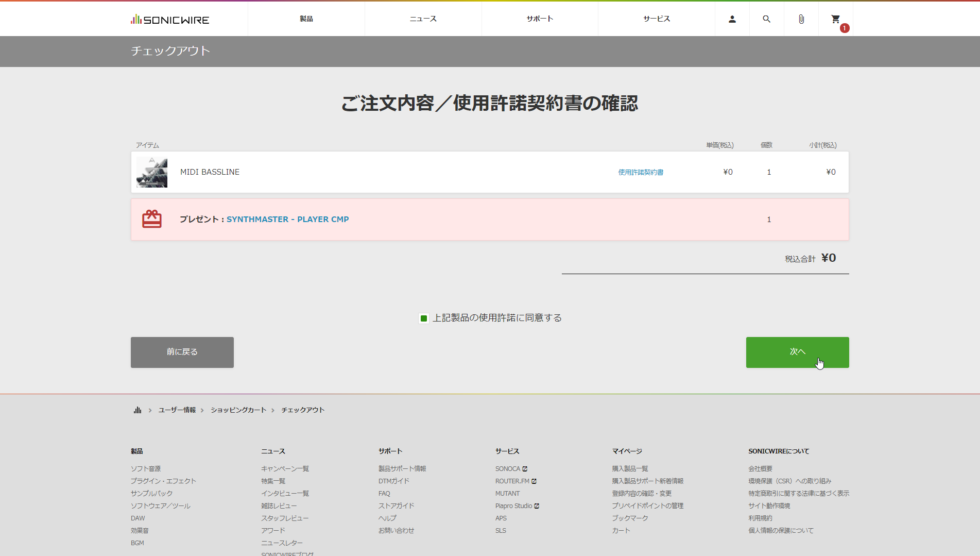The image size is (980, 556).
Task: Open footer link SLS
Action: pos(501,531)
